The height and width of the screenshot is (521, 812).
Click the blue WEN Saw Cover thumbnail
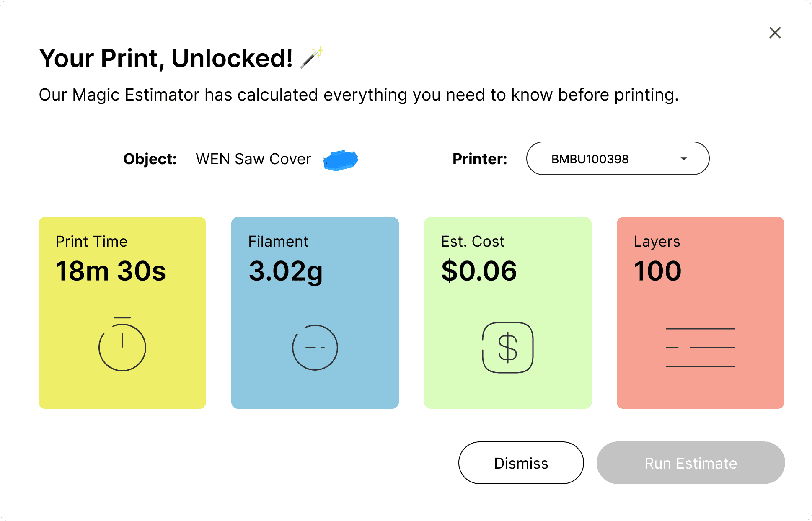pyautogui.click(x=341, y=160)
